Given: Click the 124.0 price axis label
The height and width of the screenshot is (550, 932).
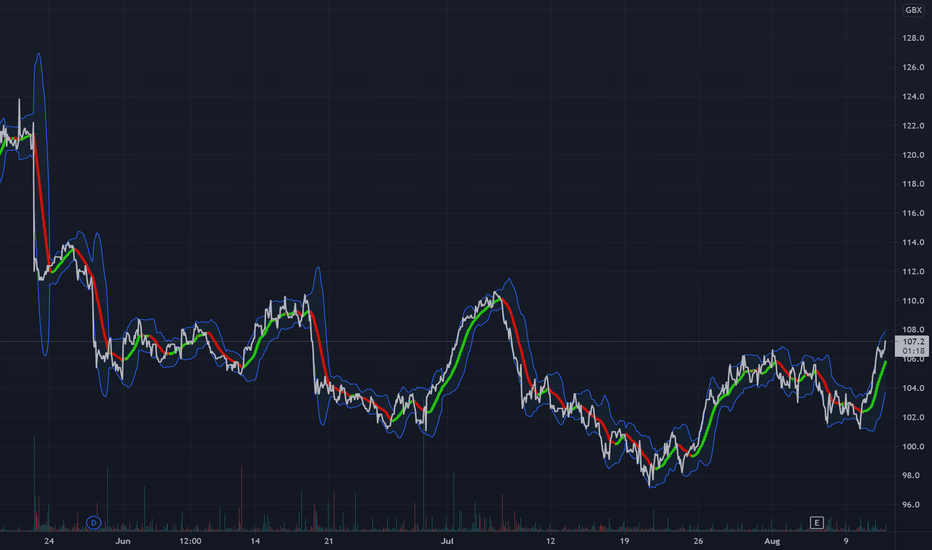Looking at the screenshot, I should pos(913,96).
